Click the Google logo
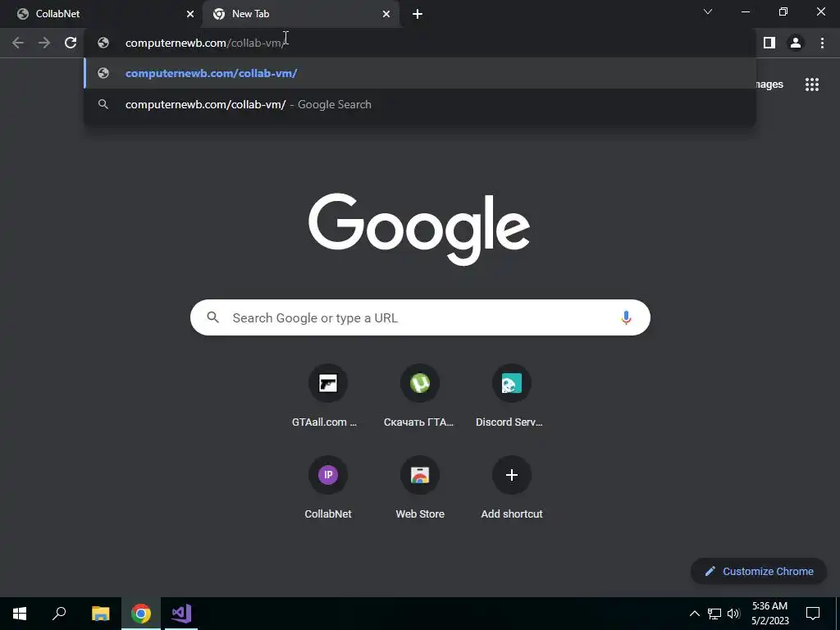Image resolution: width=840 pixels, height=630 pixels. 419,229
